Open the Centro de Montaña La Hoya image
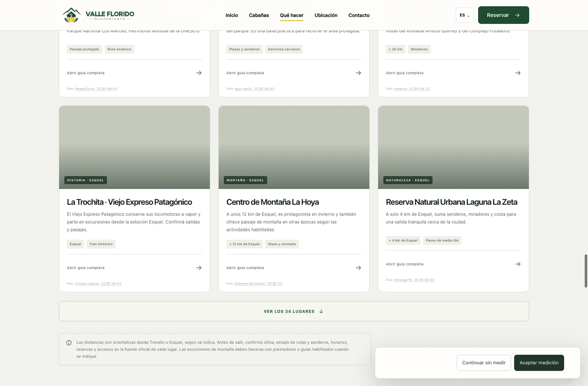The height and width of the screenshot is (386, 588). [x=294, y=147]
